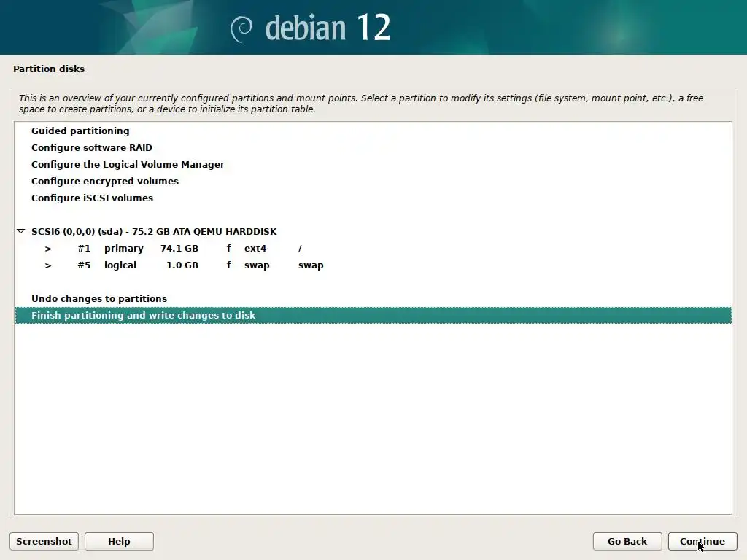Choose Undo changes to partitions
747x560 pixels.
pos(373,298)
